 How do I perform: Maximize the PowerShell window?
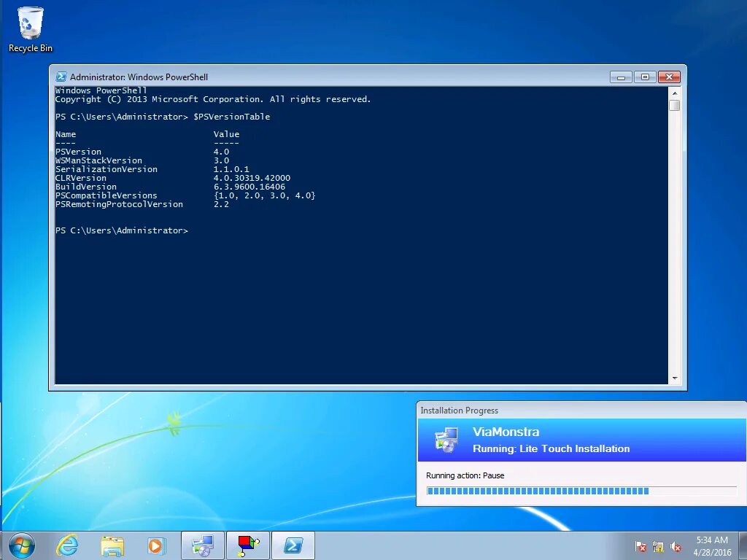645,77
